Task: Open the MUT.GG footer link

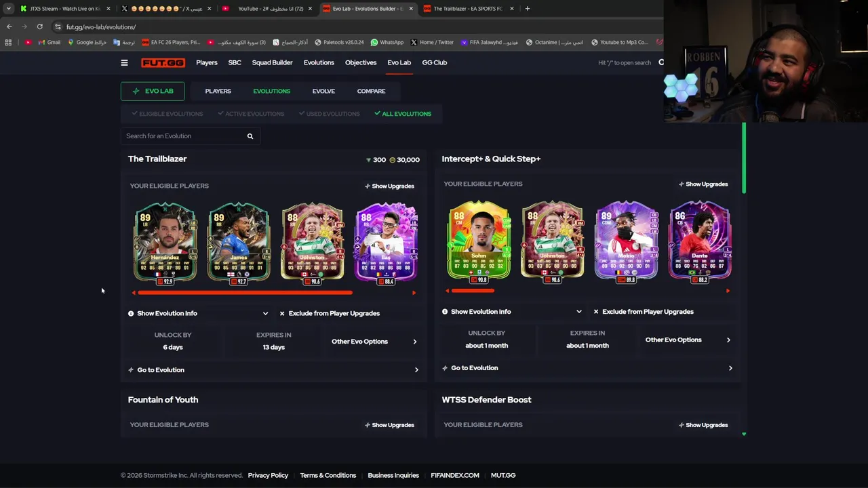Action: 503,475
